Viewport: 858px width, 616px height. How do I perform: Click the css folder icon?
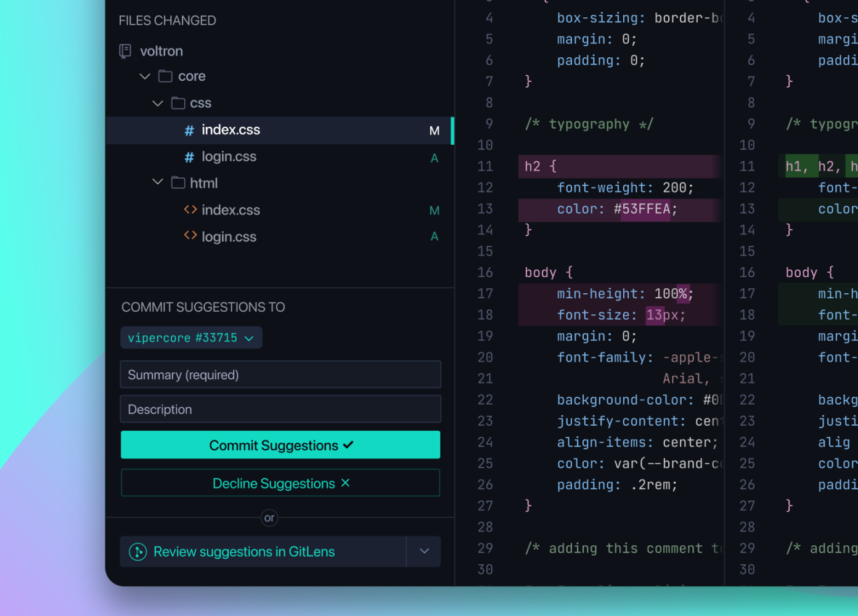[x=178, y=103]
